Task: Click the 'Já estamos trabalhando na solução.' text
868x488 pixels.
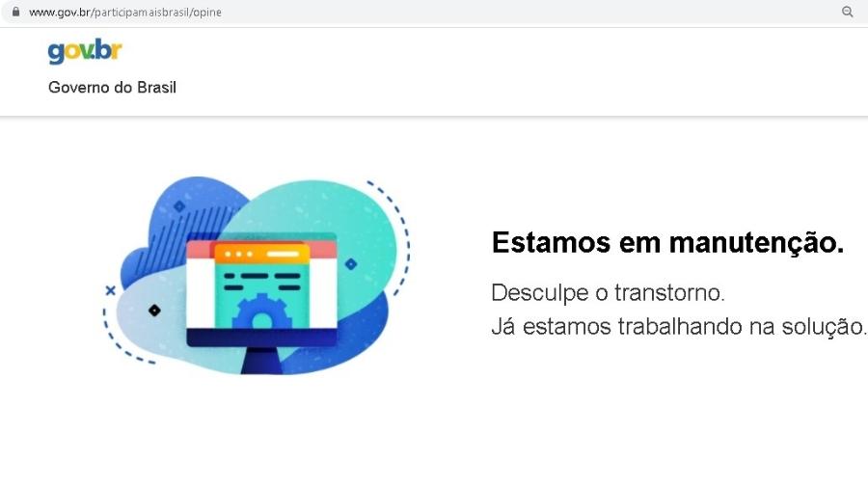Action: click(x=679, y=326)
